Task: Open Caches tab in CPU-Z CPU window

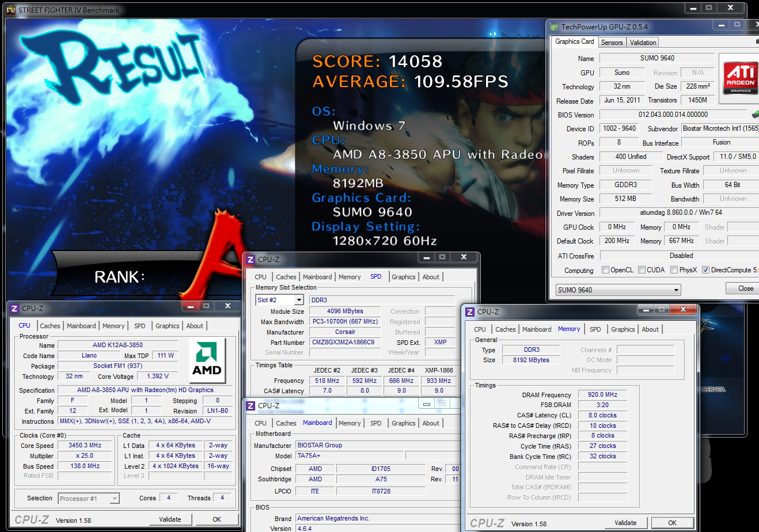Action: [x=50, y=326]
